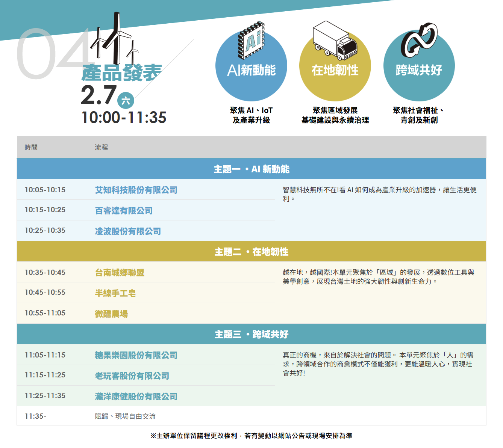This screenshot has height=448, width=503.
Task: Click the AI chip icon
Action: click(251, 40)
